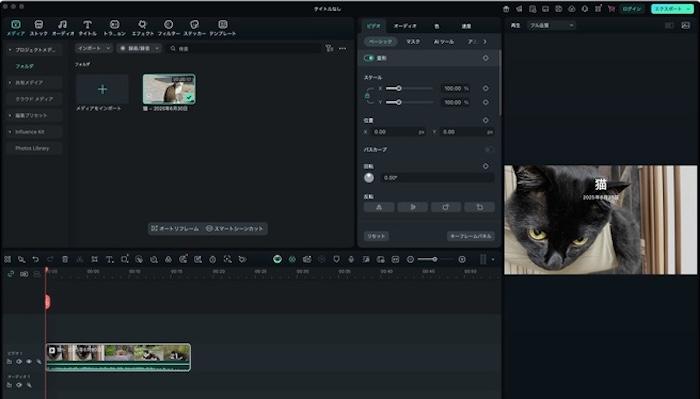Click the microphone voiceover icon in timeline toolbar
Screen dimensions: 700x399
pos(351,259)
